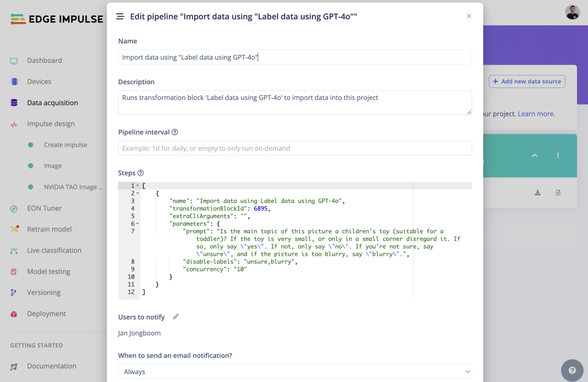Click Add new data source button

click(x=527, y=81)
